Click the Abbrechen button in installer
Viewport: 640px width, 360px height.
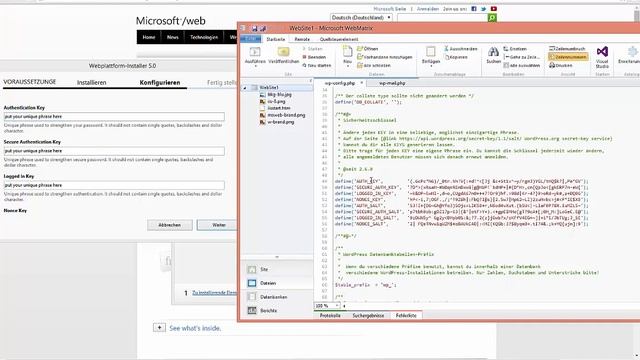[169, 225]
